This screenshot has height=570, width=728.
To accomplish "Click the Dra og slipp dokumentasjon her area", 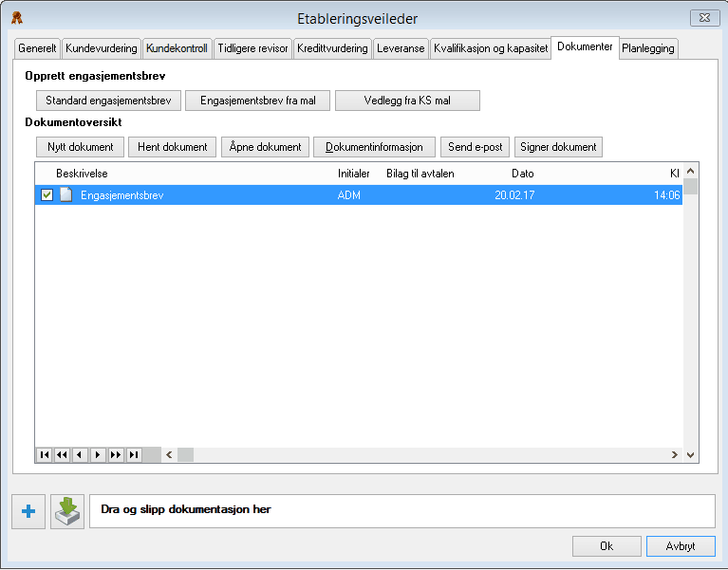I will pos(402,511).
